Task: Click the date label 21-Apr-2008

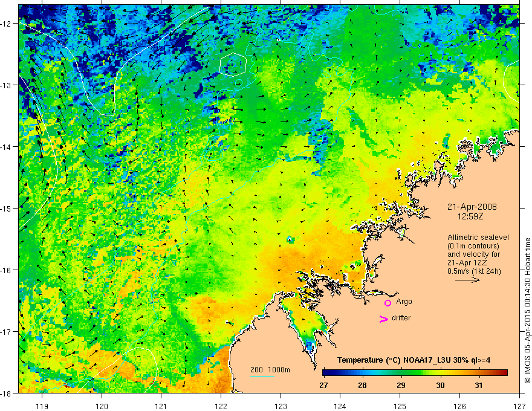Action: point(472,207)
